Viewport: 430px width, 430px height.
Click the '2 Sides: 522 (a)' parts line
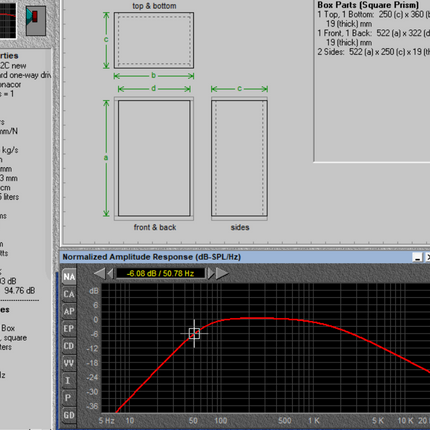[x=373, y=52]
